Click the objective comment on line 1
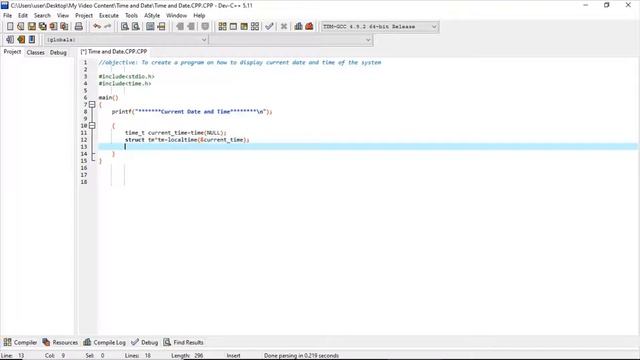 pyautogui.click(x=240, y=62)
